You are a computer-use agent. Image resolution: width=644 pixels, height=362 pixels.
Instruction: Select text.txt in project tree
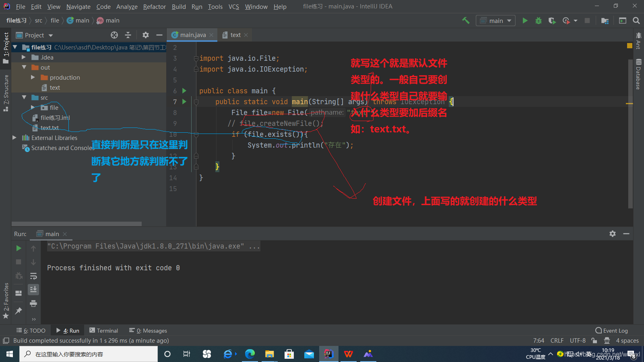[50, 128]
